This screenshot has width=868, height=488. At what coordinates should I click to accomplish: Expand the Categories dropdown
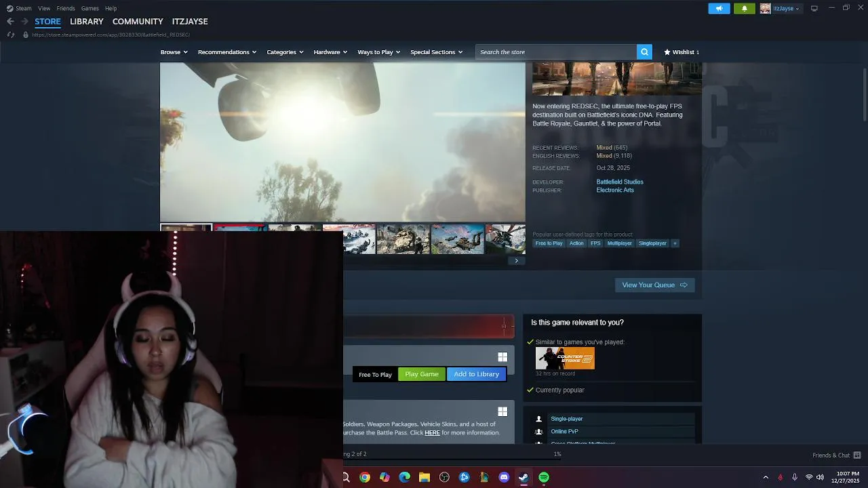pos(285,52)
